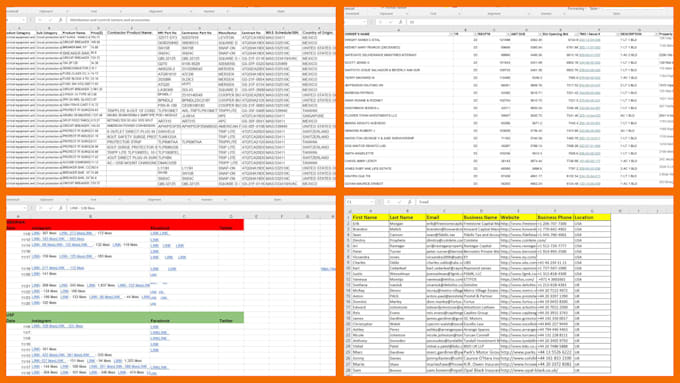
Task: Open first Facebook LINK under green section
Action: tap(154, 327)
